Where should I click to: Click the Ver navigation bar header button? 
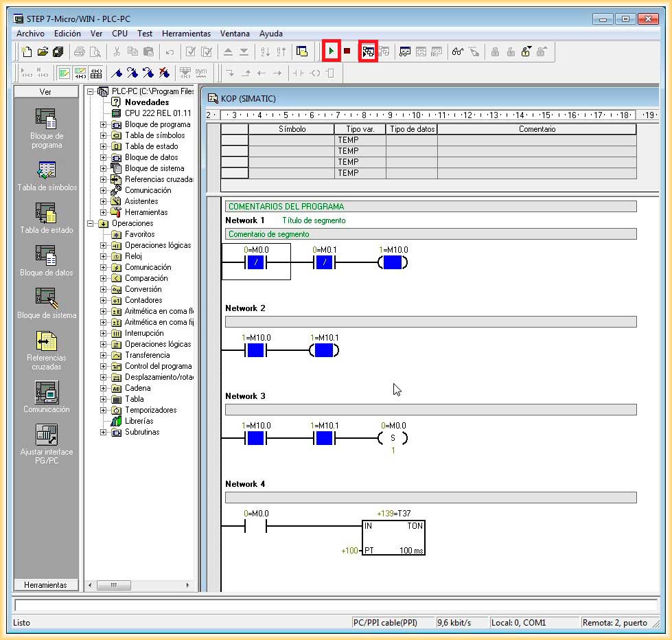click(45, 91)
